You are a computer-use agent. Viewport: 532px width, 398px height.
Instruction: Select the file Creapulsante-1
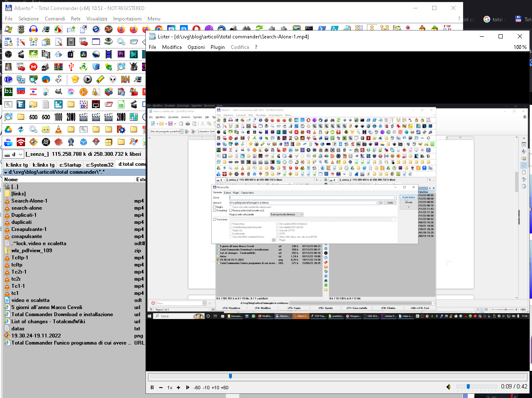click(74, 229)
